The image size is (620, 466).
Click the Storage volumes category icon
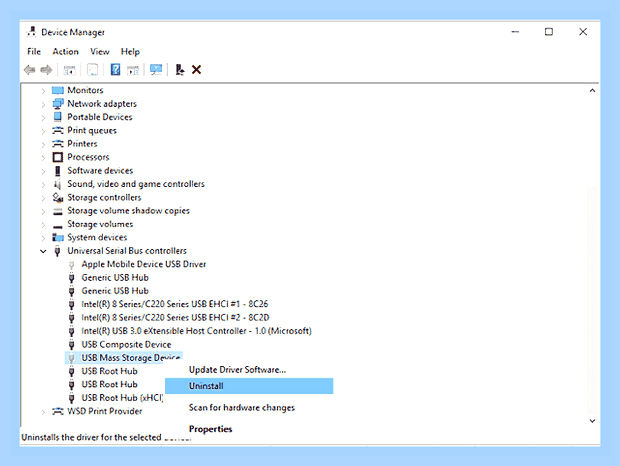point(58,226)
